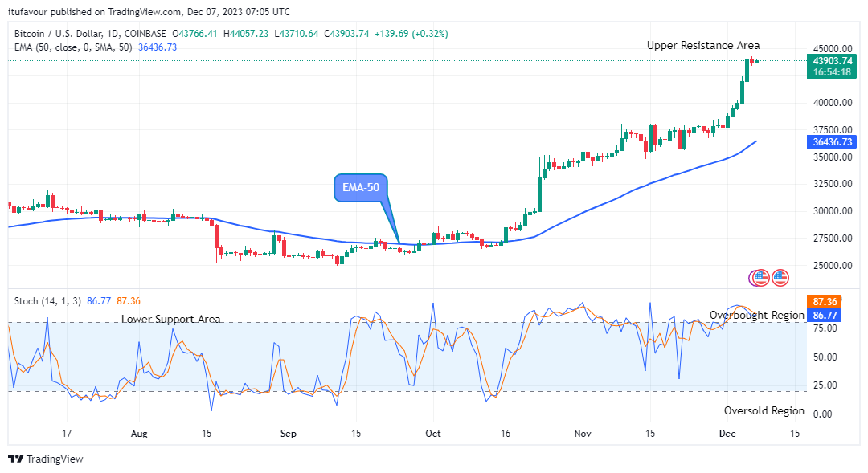Click the green 43903.74 current price tag

[832, 60]
